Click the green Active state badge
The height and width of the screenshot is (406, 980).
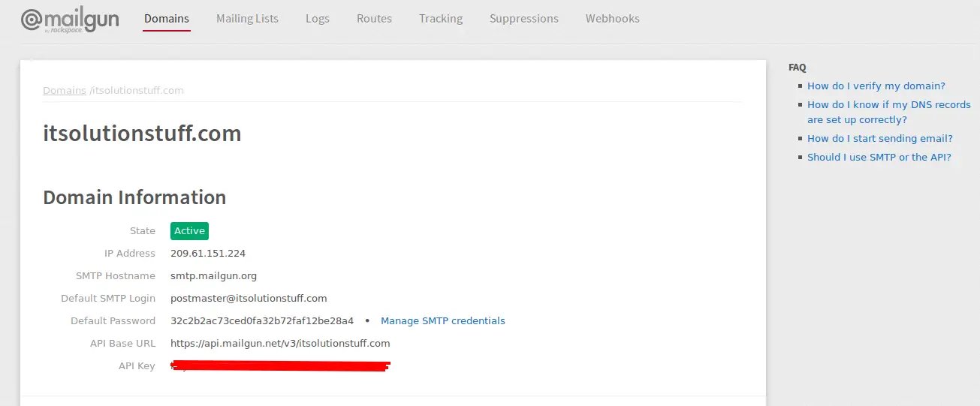[x=189, y=231]
